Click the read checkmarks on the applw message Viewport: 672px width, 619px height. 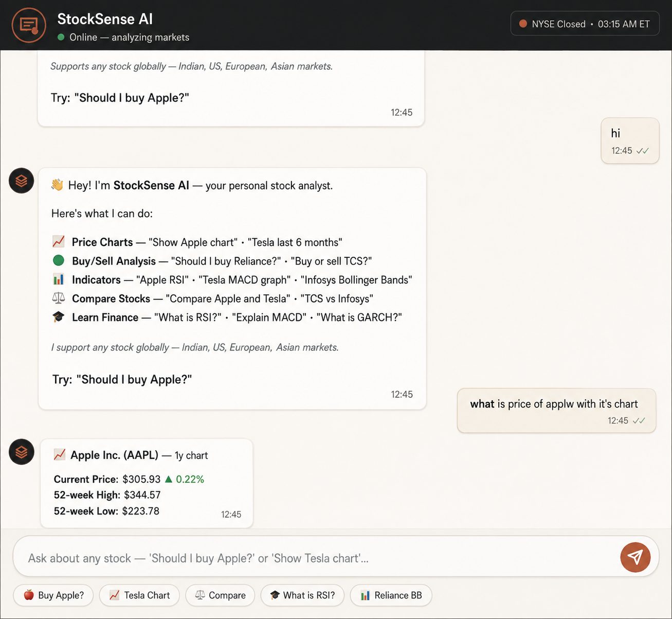coord(639,420)
